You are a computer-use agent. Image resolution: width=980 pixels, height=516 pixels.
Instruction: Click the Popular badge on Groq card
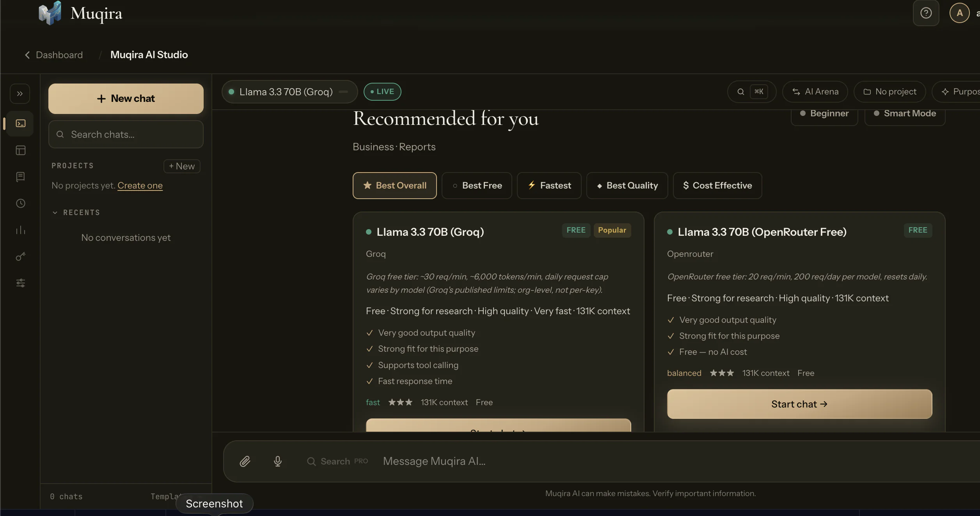tap(612, 230)
